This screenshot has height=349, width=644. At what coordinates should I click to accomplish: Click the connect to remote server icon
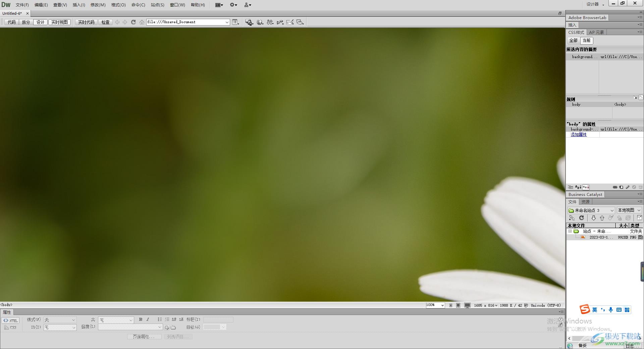[572, 218]
